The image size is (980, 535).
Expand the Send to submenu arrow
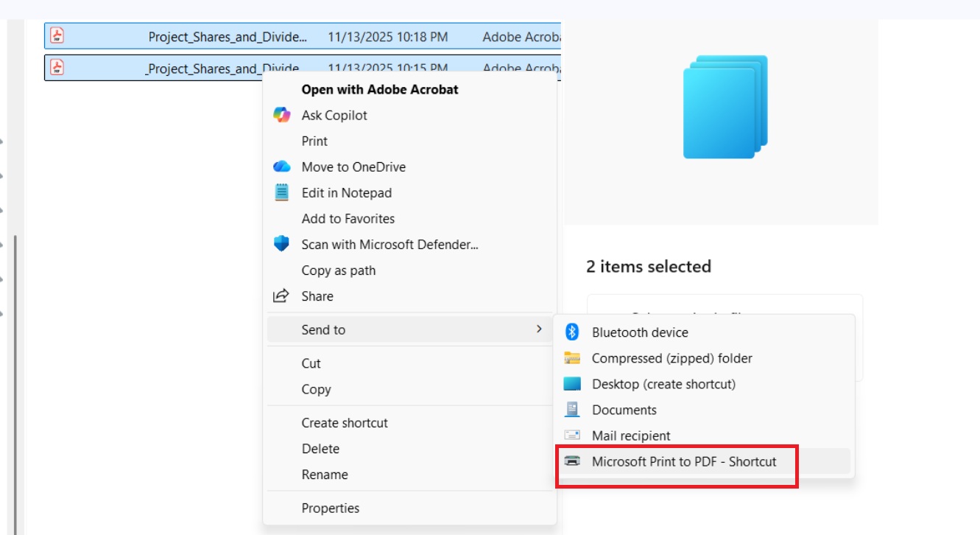[539, 329]
